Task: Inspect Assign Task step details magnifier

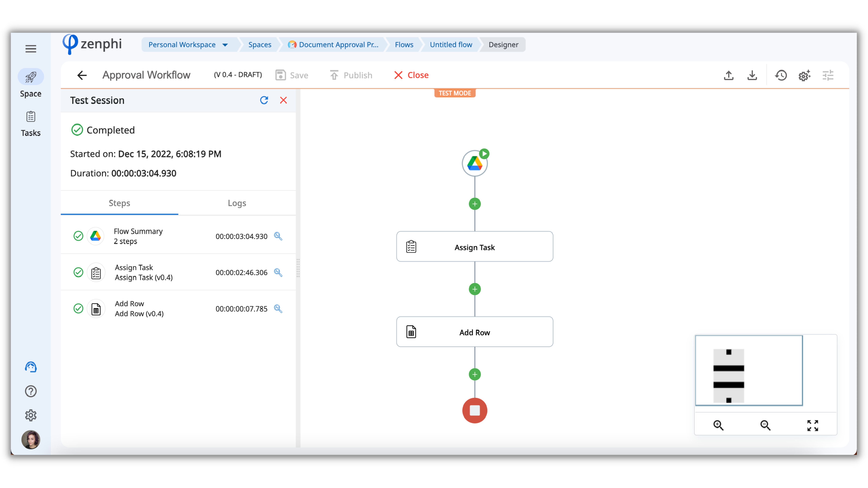Action: point(278,272)
